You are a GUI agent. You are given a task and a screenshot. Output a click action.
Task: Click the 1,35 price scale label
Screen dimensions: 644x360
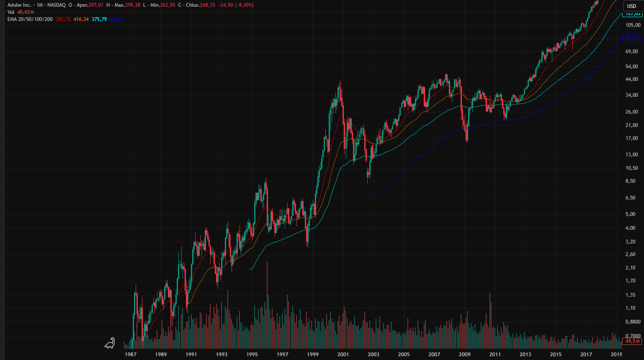630,295
